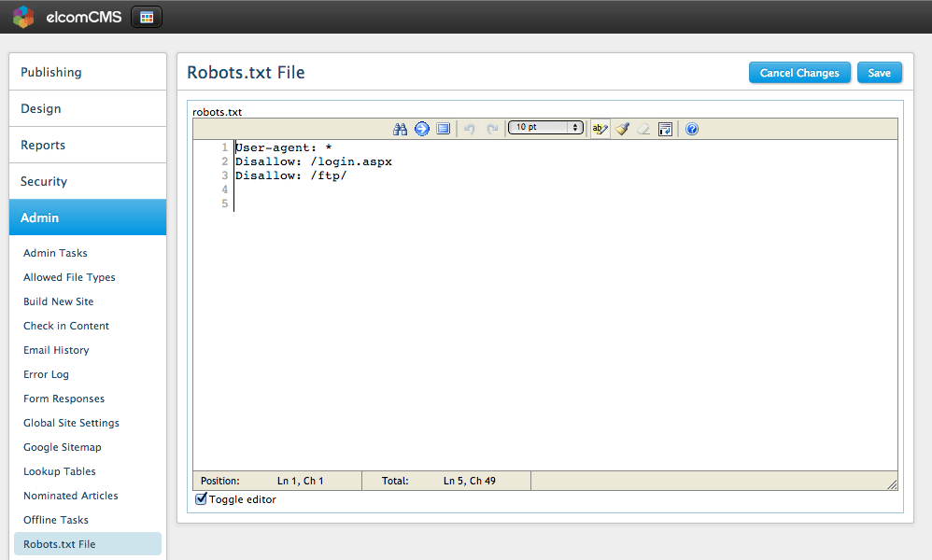932x560 pixels.
Task: Click the blue Go-to arrow icon
Action: pos(422,129)
